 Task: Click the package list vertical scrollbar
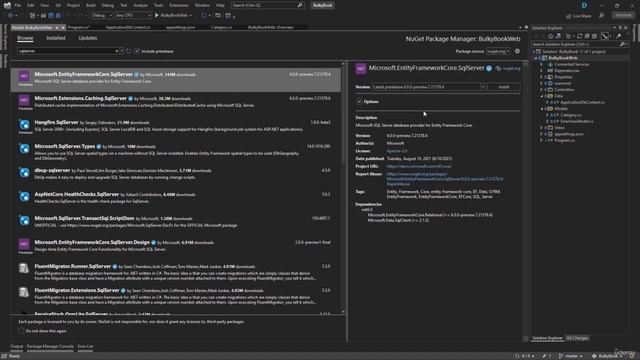(343, 188)
